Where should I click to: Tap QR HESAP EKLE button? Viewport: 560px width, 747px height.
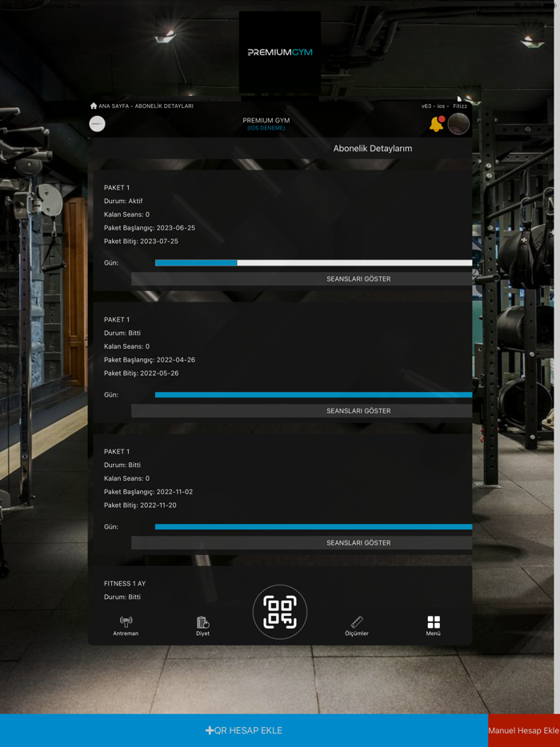[244, 730]
